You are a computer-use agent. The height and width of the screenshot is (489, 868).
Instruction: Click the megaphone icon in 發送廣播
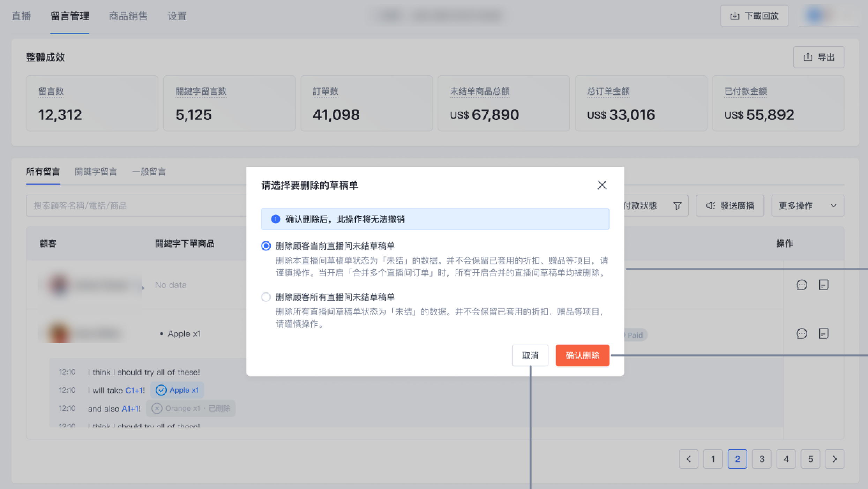click(710, 206)
